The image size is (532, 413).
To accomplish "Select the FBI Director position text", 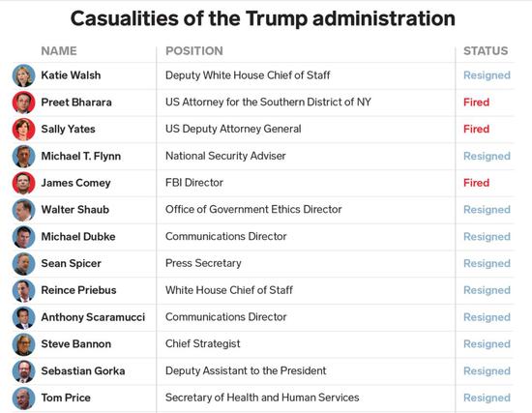I will pos(194,183).
